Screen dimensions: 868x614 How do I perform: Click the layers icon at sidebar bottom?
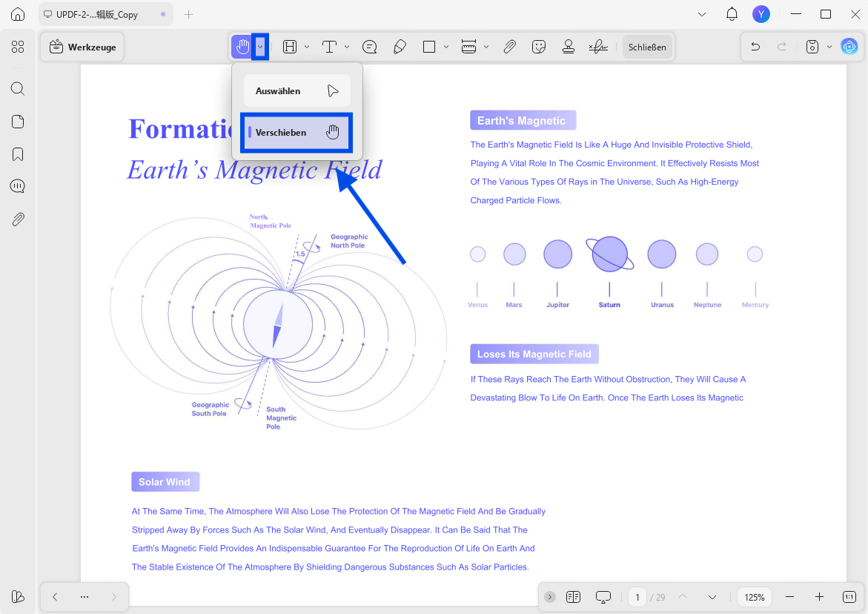click(18, 596)
